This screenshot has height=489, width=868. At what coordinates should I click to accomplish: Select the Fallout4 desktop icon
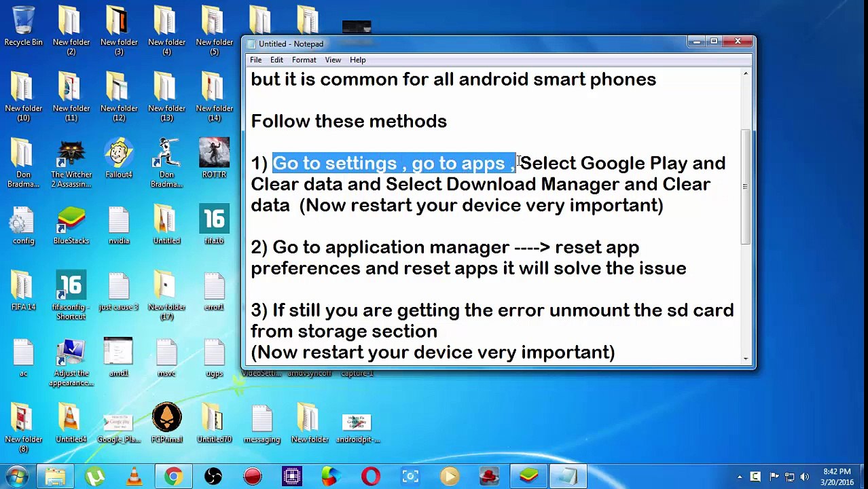119,159
